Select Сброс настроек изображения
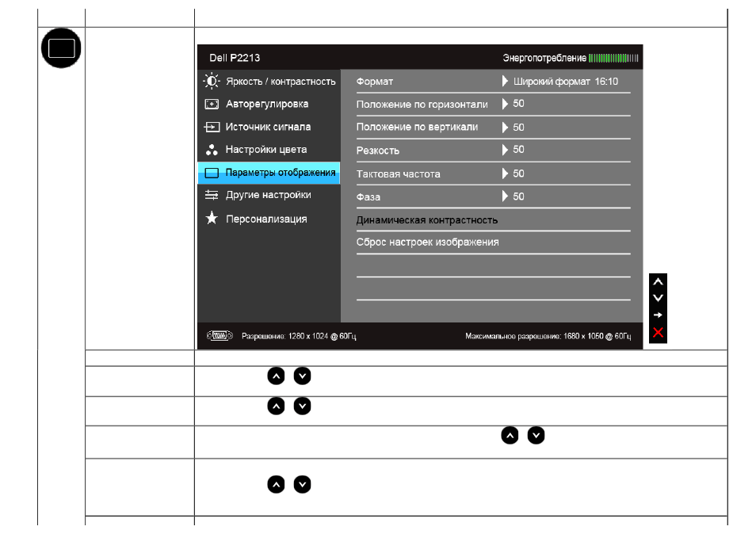Screen dimensions: 756x534 click(x=427, y=242)
